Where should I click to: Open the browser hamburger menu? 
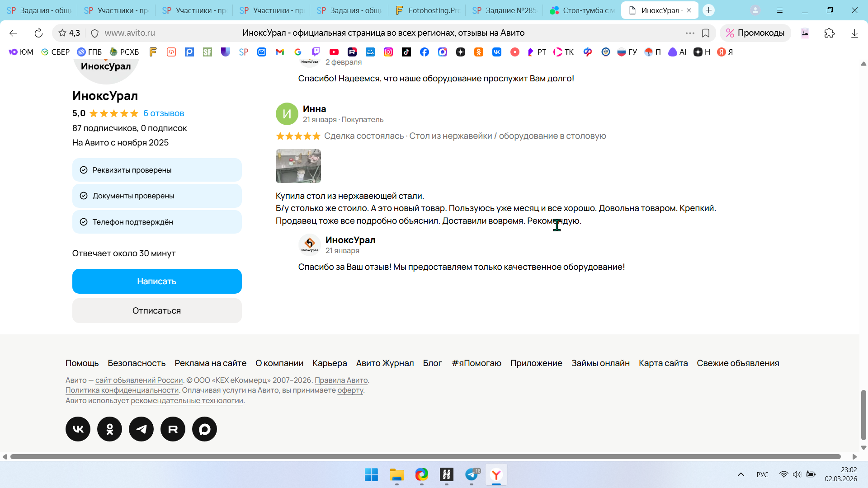click(780, 10)
